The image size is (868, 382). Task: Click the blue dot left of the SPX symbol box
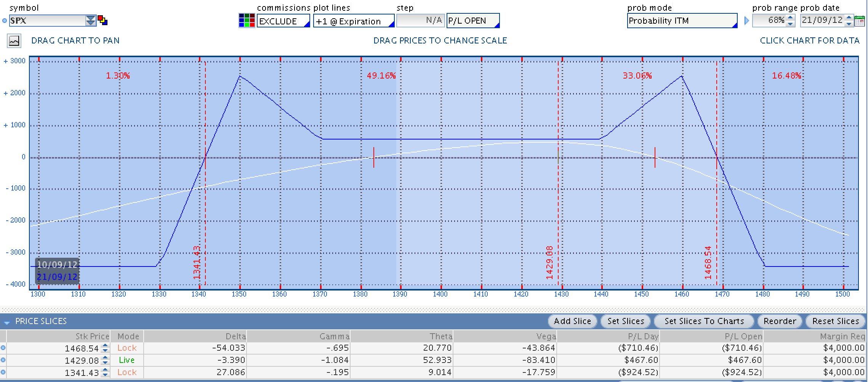[4, 21]
